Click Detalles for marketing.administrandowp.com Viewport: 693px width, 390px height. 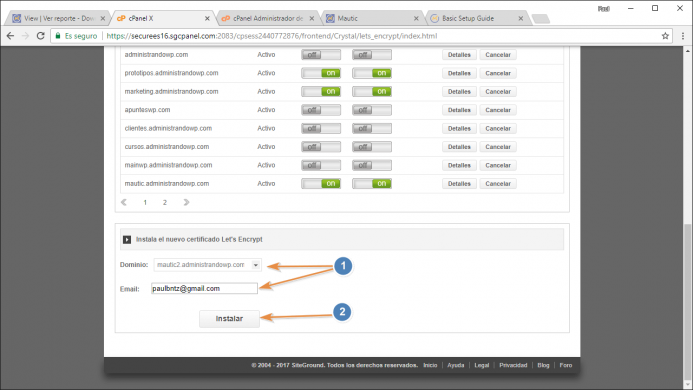tap(459, 92)
